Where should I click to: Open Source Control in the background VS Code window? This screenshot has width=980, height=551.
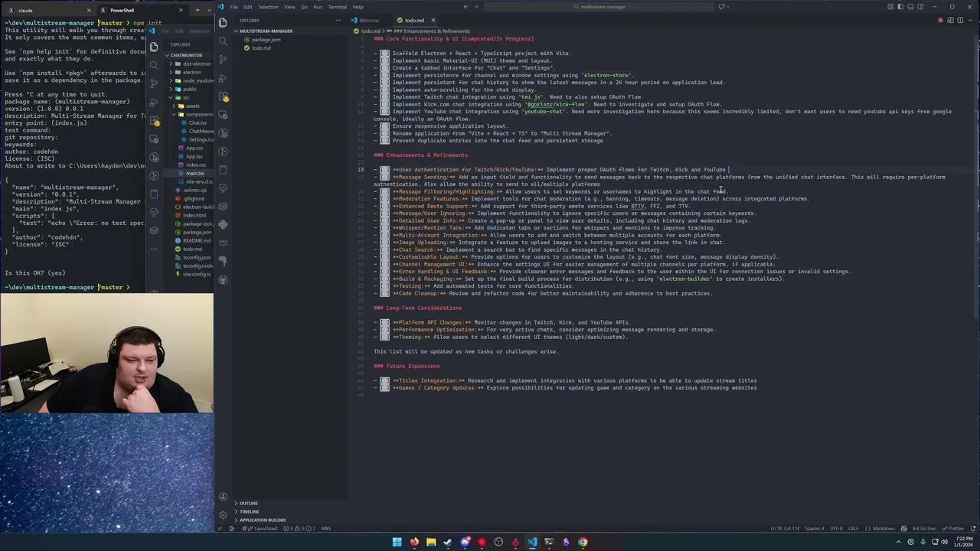tap(155, 83)
